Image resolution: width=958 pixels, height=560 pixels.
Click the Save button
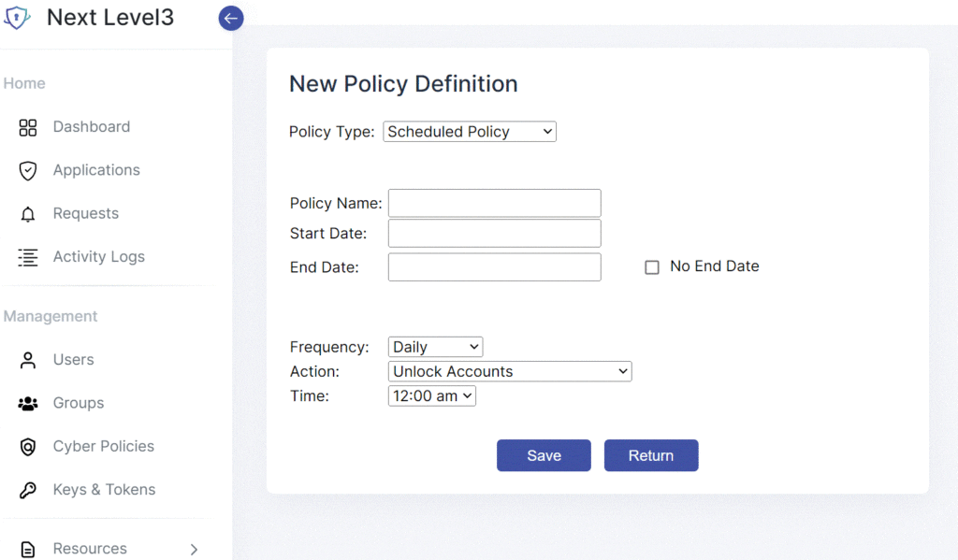coord(544,455)
